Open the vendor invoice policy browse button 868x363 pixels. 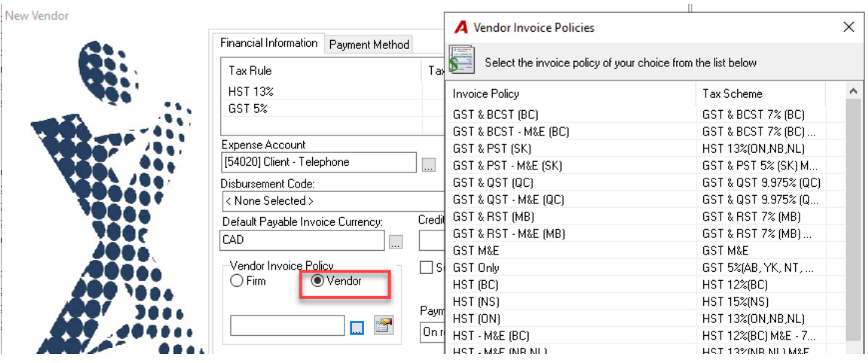357,328
